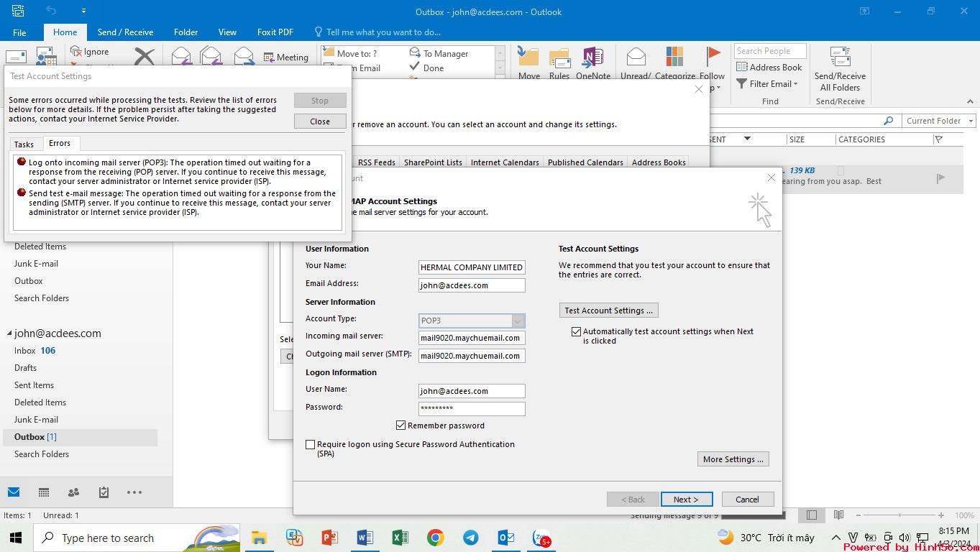This screenshot has width=980, height=552.
Task: Open Rules ribbon icon
Action: click(559, 58)
